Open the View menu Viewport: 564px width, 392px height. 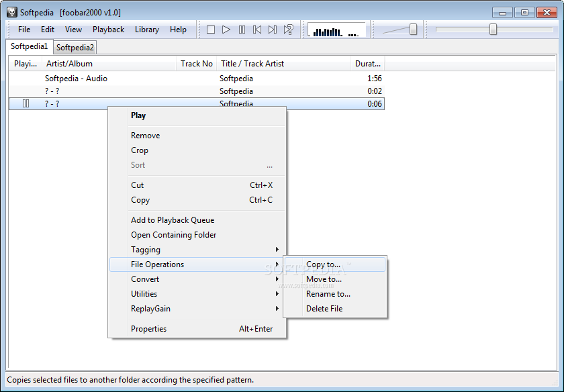[x=73, y=30]
